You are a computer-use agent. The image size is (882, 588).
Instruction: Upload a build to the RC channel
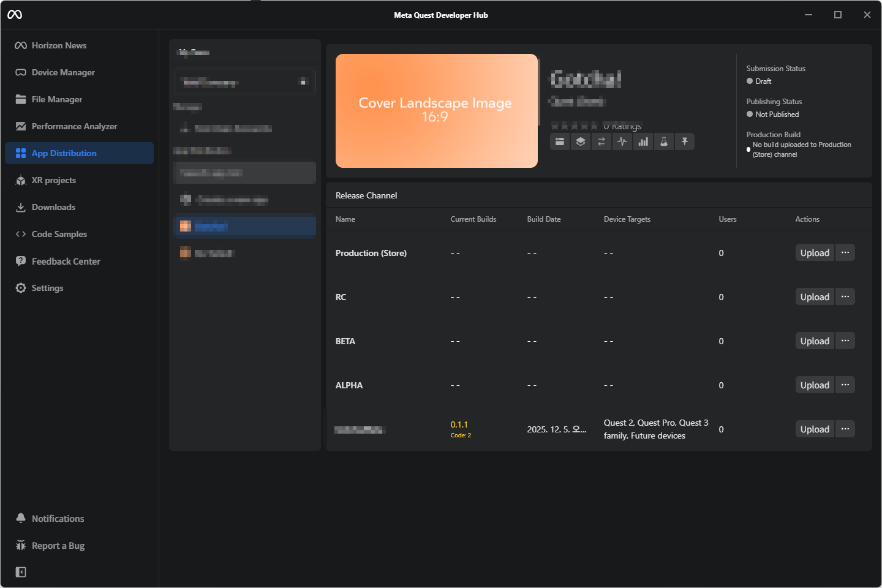(x=815, y=297)
